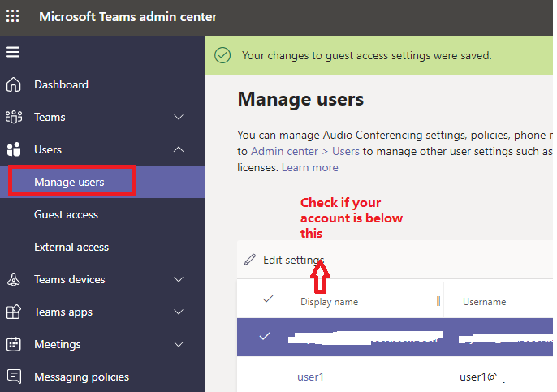Image resolution: width=557 pixels, height=392 pixels.
Task: Click the Display name column resize handle
Action: [438, 301]
